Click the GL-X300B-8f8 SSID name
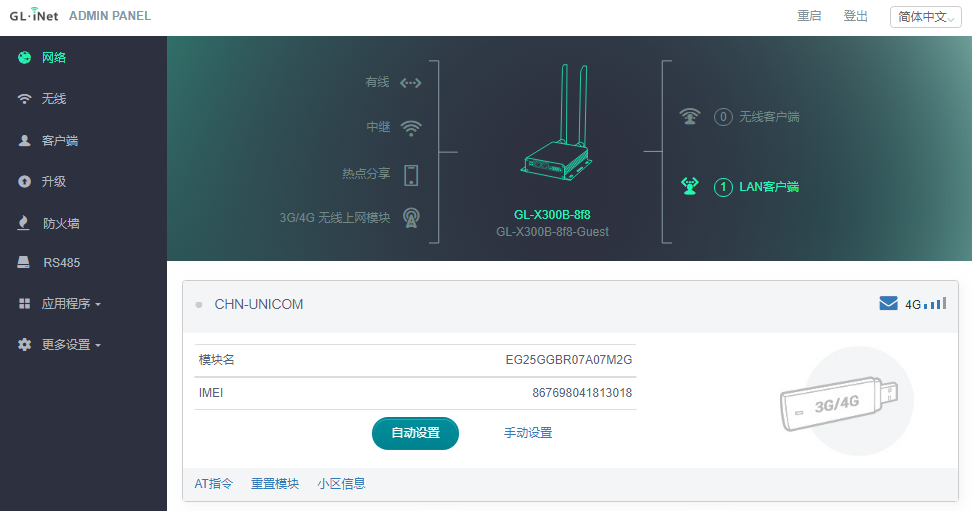Screen dimensions: 972x511 [x=552, y=215]
